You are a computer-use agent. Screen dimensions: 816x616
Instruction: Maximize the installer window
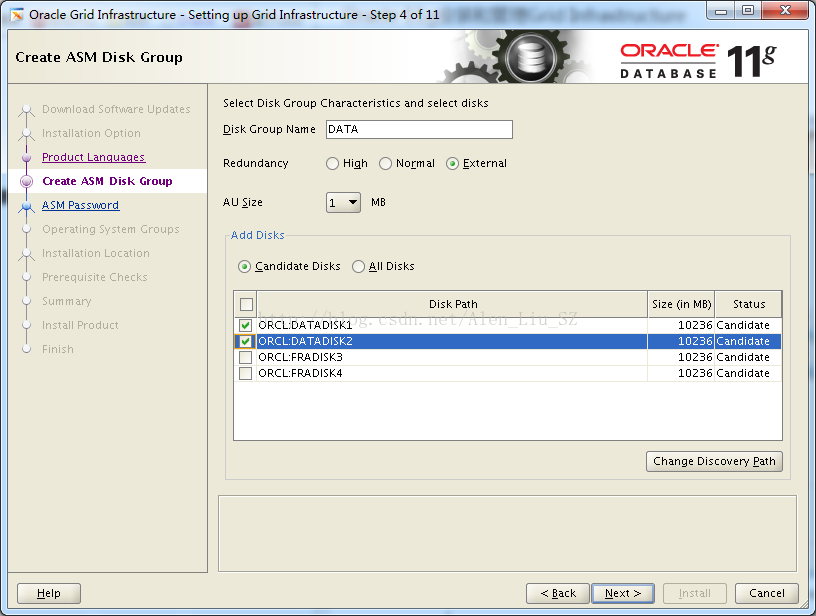[748, 11]
